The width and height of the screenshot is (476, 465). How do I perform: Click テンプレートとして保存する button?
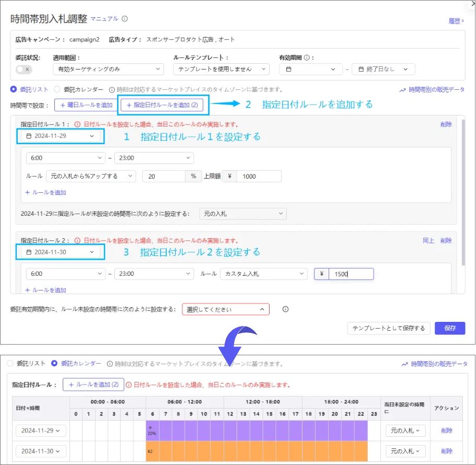[x=389, y=328]
